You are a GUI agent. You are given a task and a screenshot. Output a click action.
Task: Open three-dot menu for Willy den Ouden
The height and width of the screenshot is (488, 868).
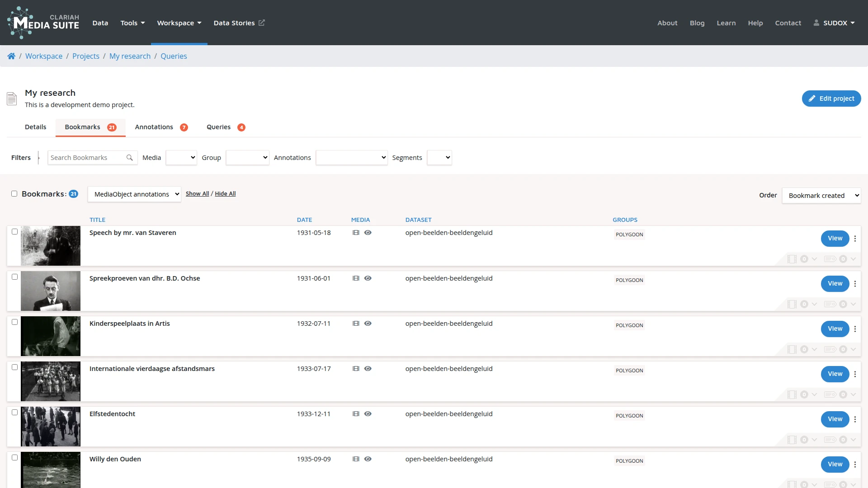click(x=855, y=465)
